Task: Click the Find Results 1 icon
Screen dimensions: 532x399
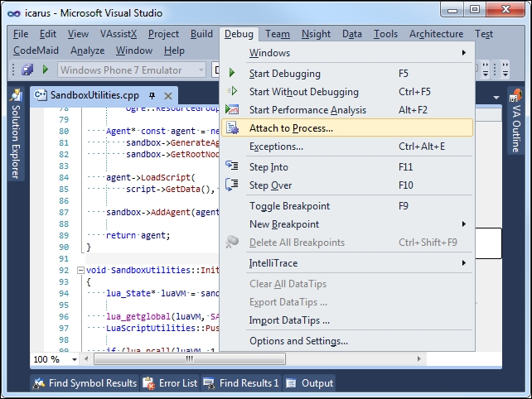Action: [209, 383]
